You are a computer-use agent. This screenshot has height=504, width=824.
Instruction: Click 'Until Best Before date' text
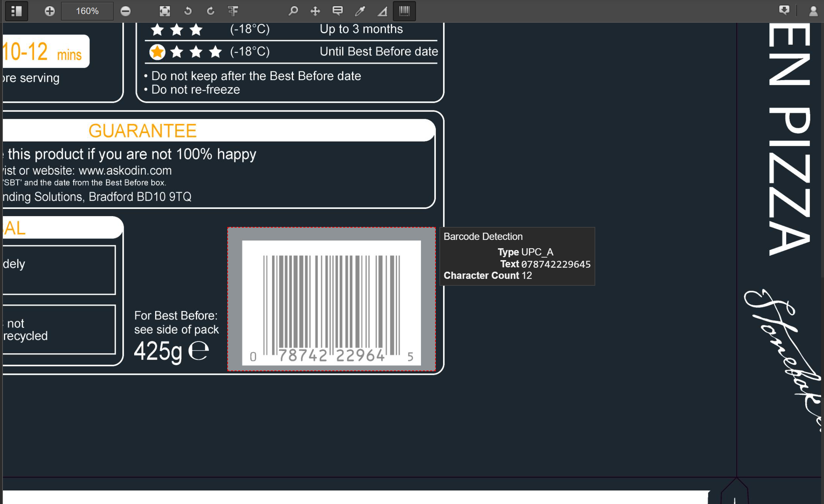tap(379, 52)
